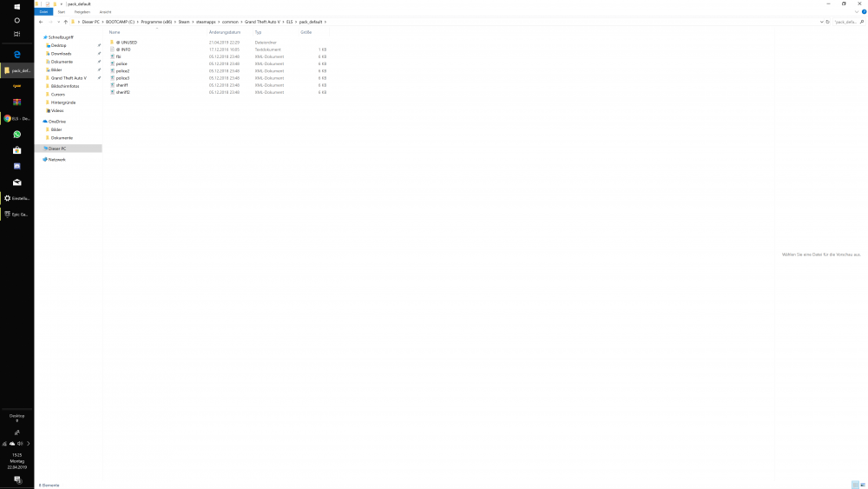
Task: Click the search magnifier icon
Action: (x=862, y=22)
